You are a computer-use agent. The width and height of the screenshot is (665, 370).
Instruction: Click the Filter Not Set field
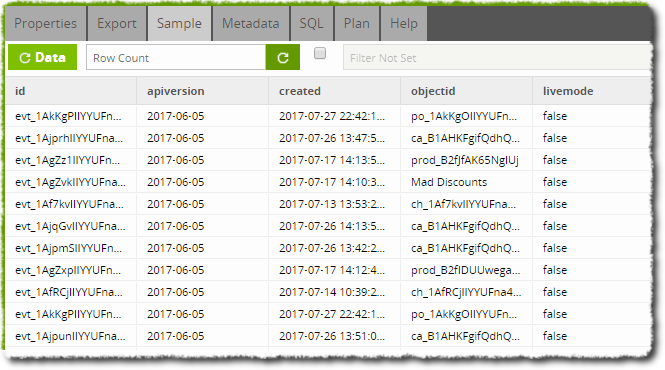(x=497, y=57)
